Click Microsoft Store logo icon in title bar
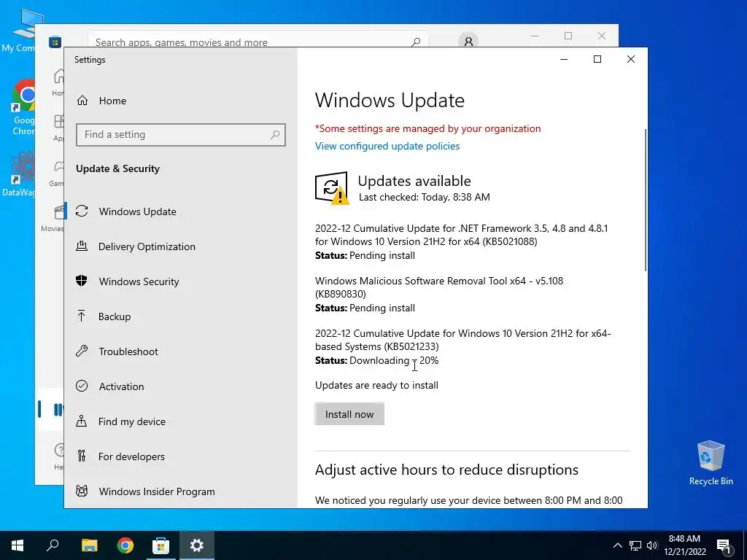 (x=55, y=42)
